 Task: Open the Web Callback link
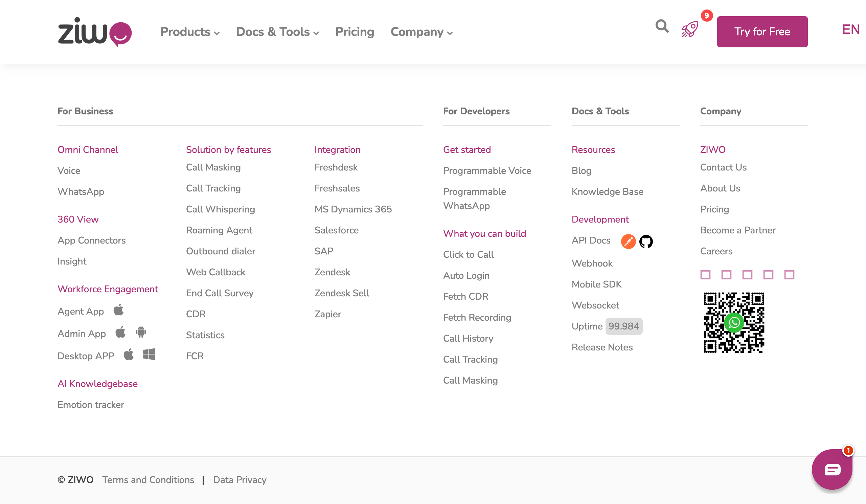pos(216,272)
